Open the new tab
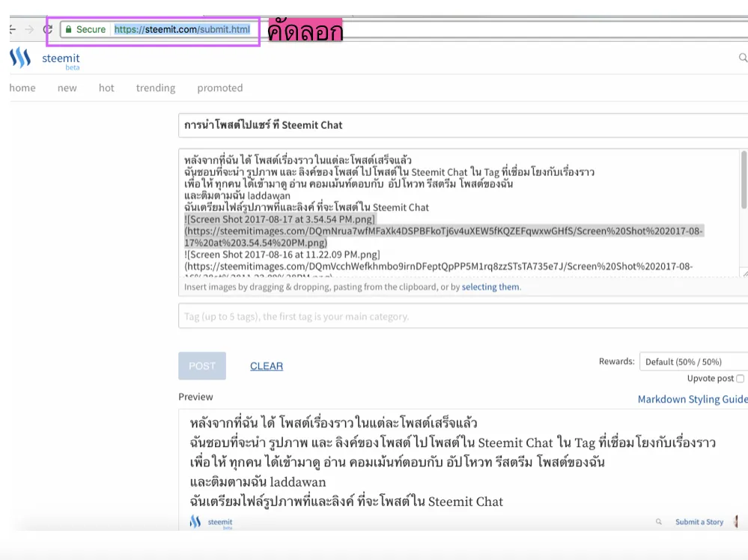748x560 pixels. [x=67, y=88]
